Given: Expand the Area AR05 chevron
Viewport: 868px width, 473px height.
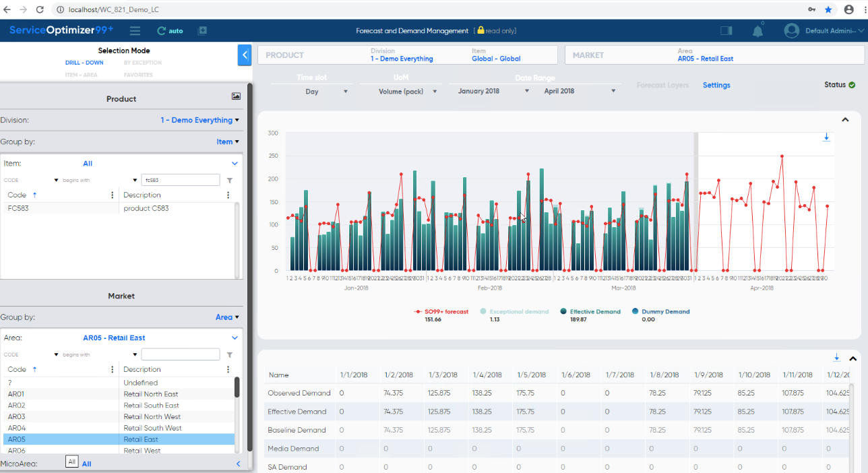Looking at the screenshot, I should click(235, 338).
